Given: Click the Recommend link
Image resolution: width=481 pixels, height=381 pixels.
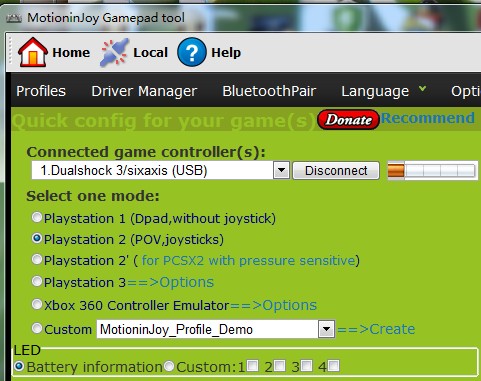Looking at the screenshot, I should pos(428,118).
